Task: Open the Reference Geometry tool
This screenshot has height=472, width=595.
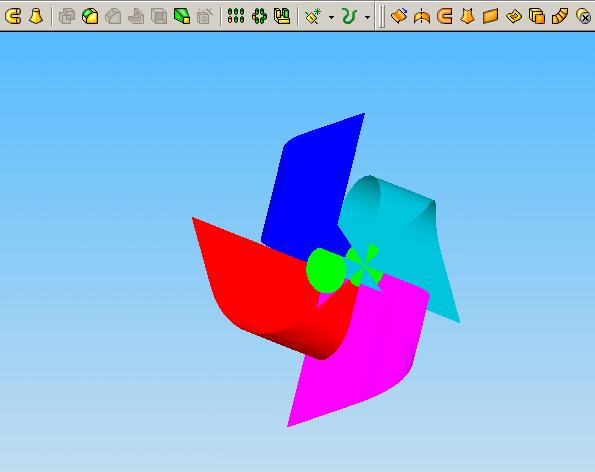Action: tap(313, 16)
